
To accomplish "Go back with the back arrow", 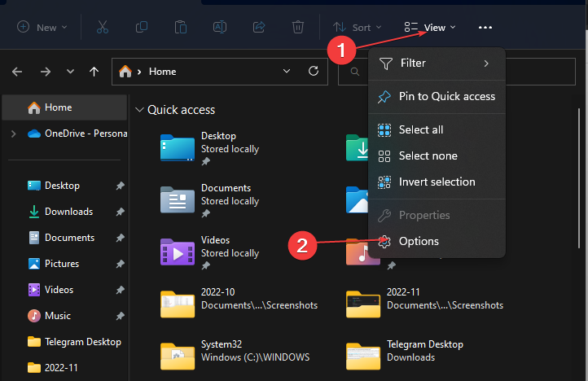I will pos(17,72).
